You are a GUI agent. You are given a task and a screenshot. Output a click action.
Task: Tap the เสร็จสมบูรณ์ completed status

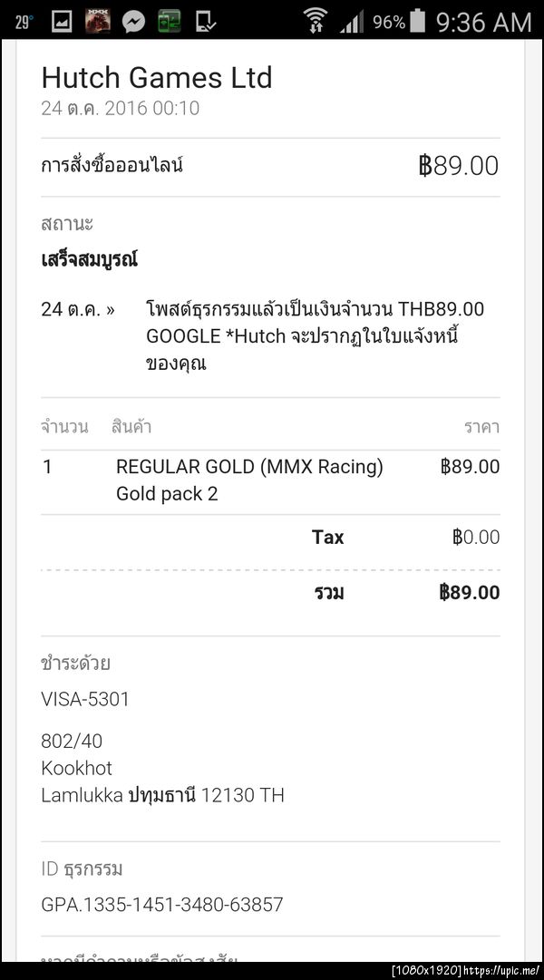click(x=88, y=258)
